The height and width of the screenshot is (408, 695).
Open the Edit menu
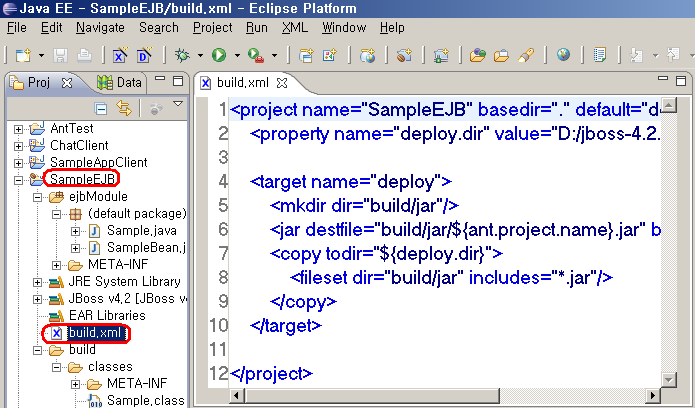[51, 27]
